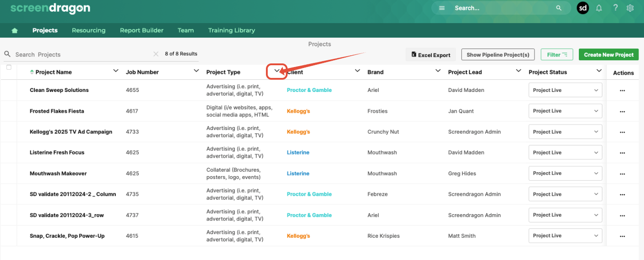This screenshot has width=644, height=260.
Task: Open the notifications bell
Action: pos(599,8)
